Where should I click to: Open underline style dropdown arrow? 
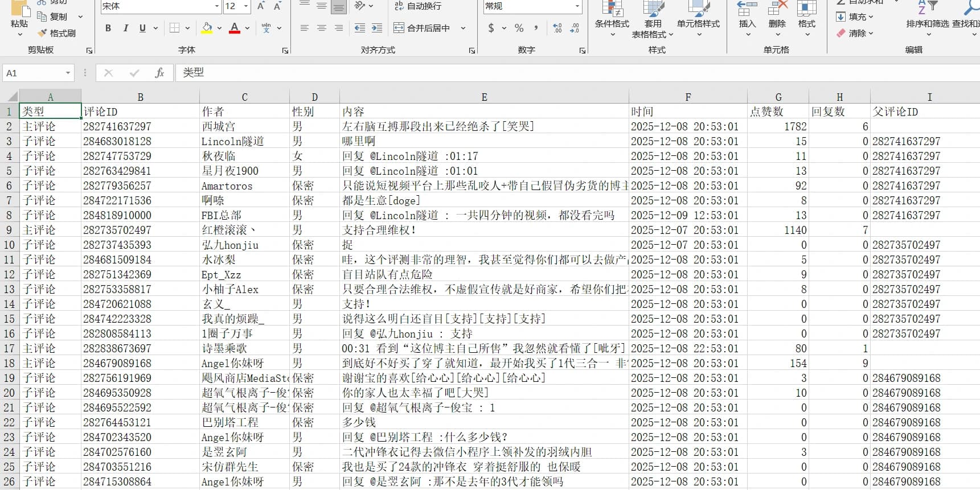point(155,28)
